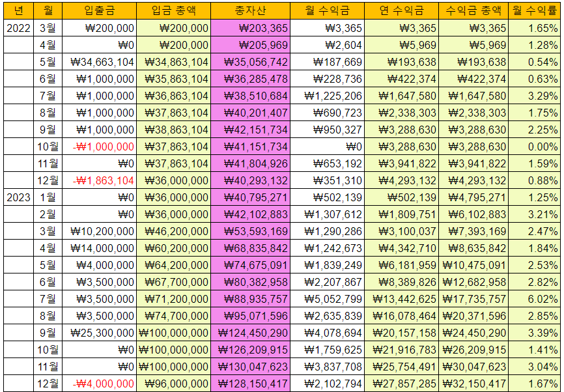Click monthly profit ₩690,723
564x392 pixels.
[328, 113]
